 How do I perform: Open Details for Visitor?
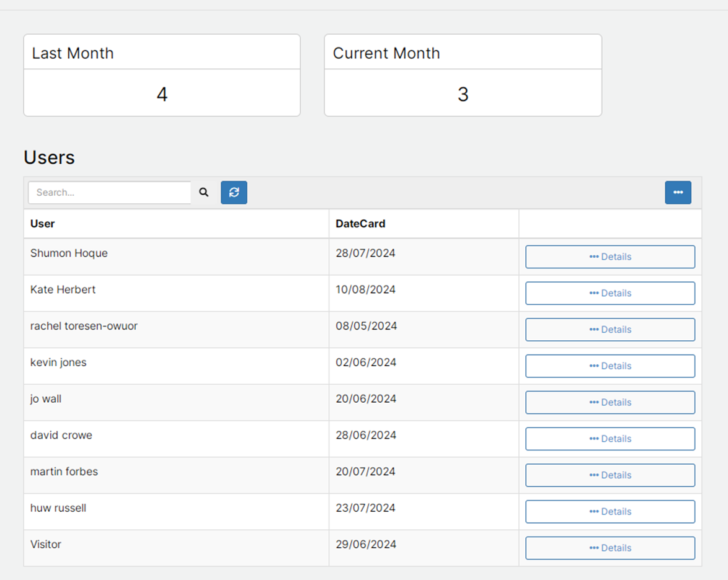610,548
